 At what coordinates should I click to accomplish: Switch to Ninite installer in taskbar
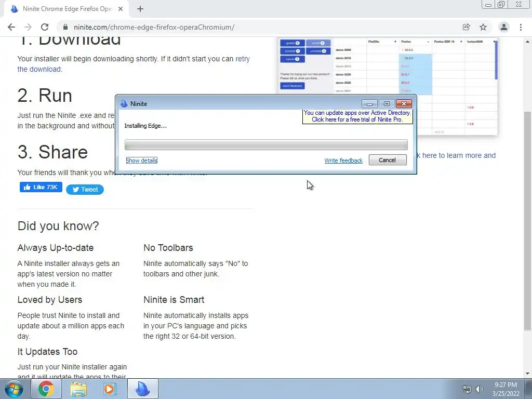coord(142,389)
